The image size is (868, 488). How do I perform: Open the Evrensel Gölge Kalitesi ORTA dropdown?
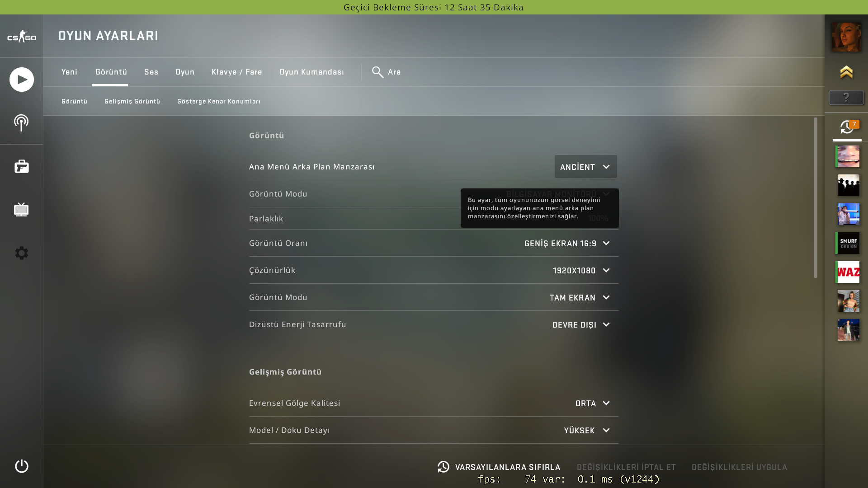click(593, 404)
